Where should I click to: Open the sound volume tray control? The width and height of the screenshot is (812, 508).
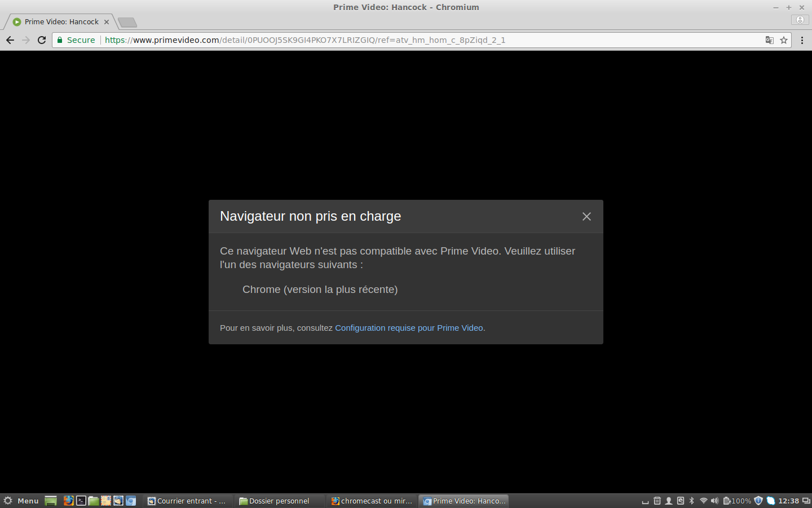click(715, 501)
